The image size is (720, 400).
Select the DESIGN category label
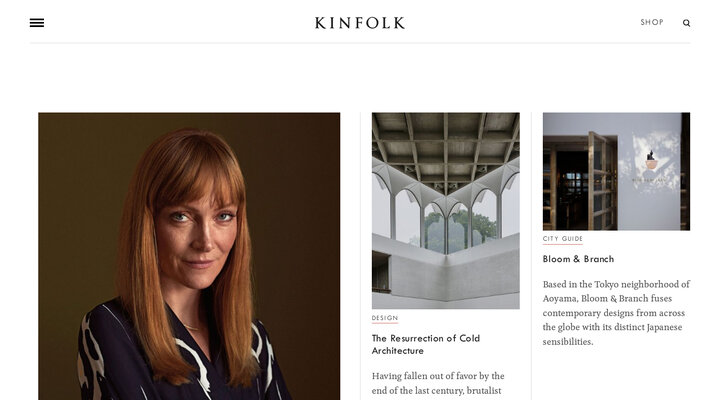[x=385, y=318]
